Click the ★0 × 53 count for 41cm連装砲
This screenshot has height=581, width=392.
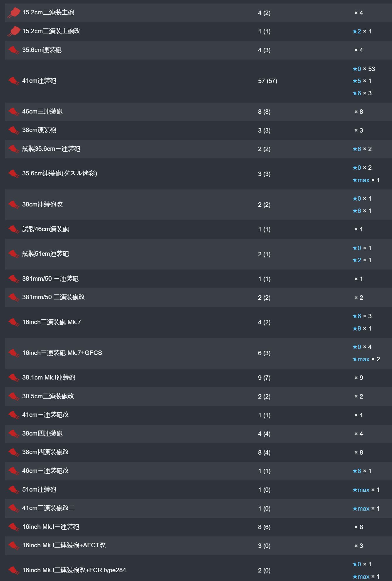364,69
